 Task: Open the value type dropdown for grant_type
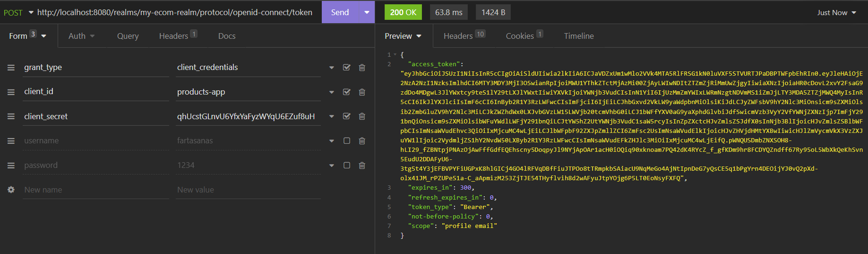(x=332, y=68)
